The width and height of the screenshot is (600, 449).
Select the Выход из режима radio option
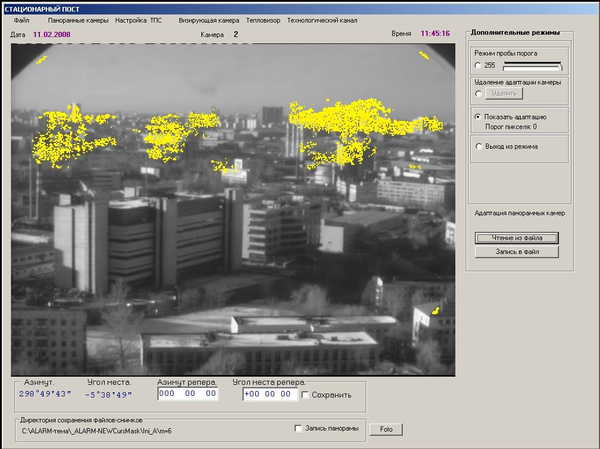[479, 146]
